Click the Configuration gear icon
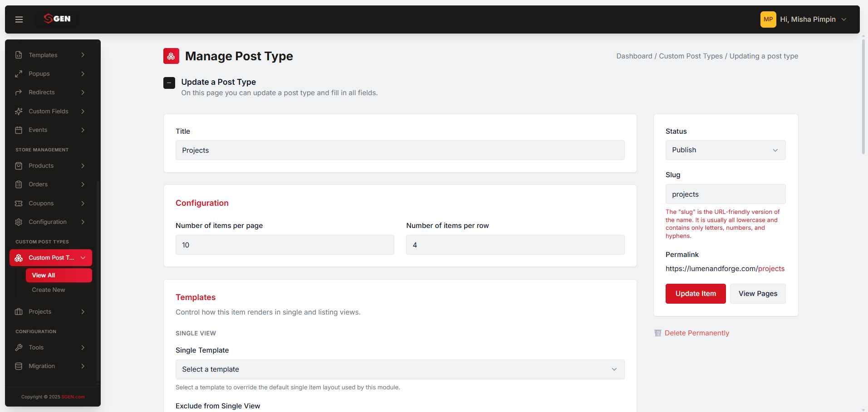Image resolution: width=868 pixels, height=412 pixels. tap(19, 222)
